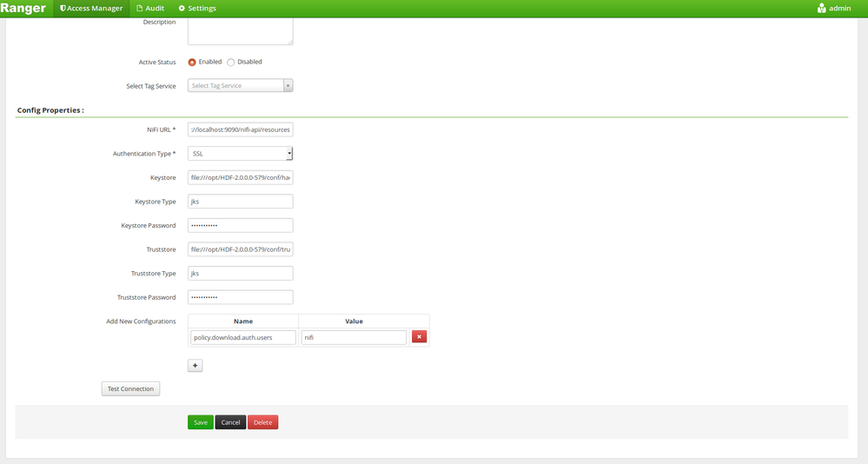The height and width of the screenshot is (464, 868).
Task: Click the Name column header
Action: [243, 321]
